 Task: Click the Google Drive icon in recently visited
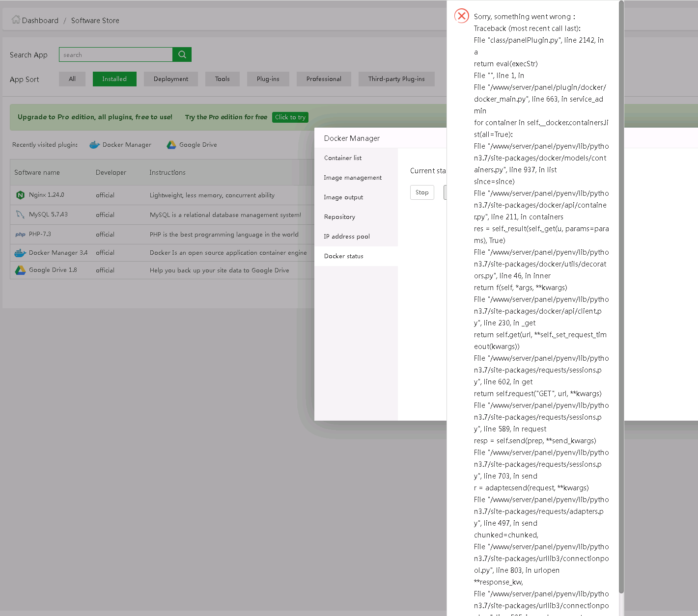171,145
